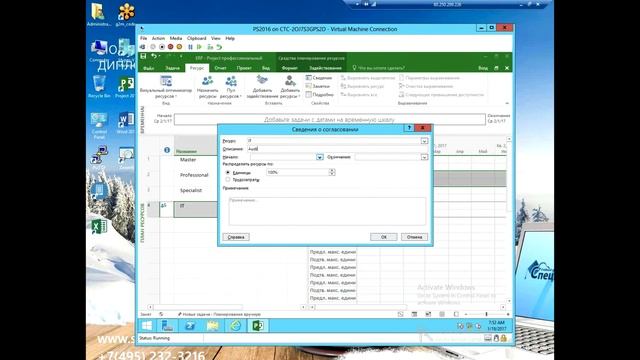Image resolution: width=640 pixels, height=360 pixels.
Task: Click the VM Turn Off icon
Action: (x=162, y=47)
